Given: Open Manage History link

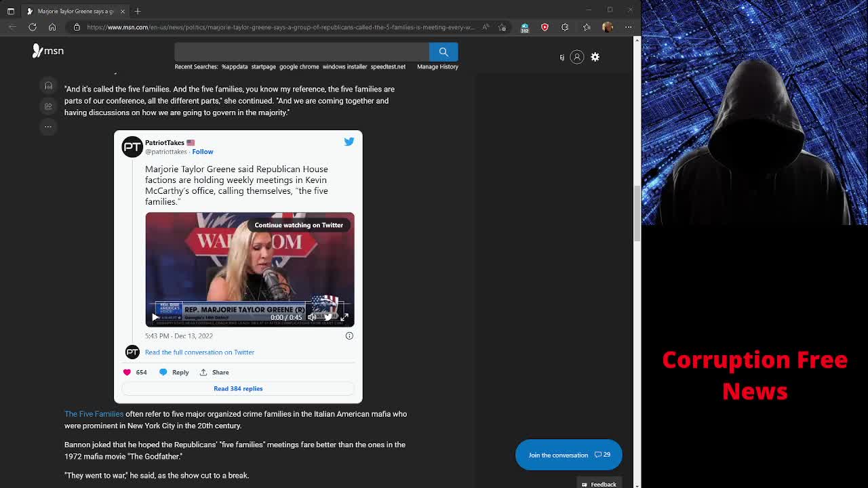Looking at the screenshot, I should [x=437, y=66].
